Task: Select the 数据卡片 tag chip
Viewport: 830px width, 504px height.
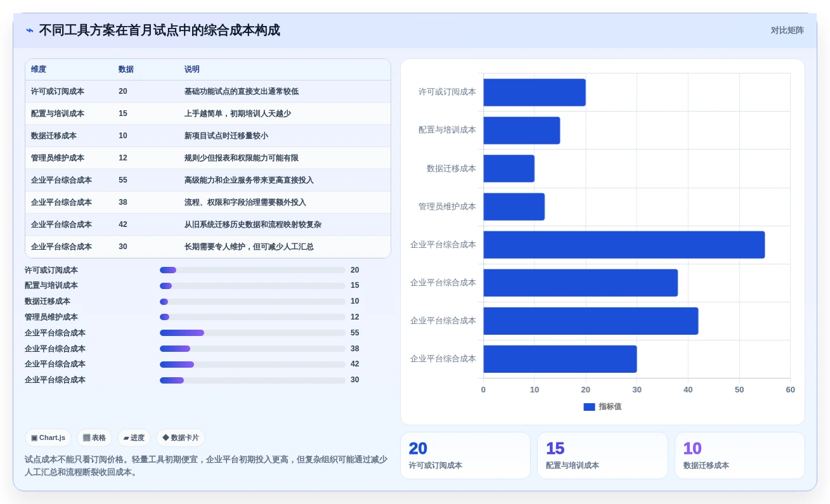Action: pos(181,438)
